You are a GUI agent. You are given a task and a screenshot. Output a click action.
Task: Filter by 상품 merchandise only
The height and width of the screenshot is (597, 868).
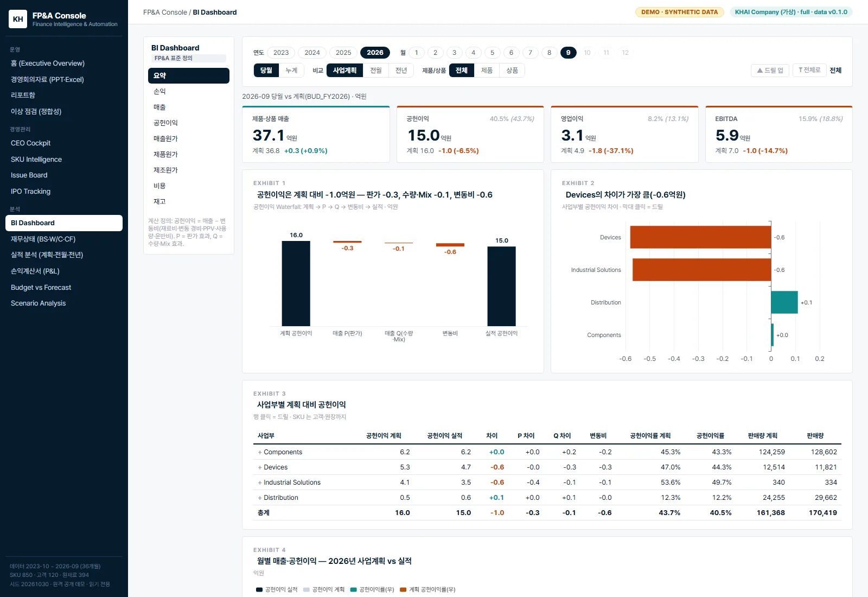512,71
